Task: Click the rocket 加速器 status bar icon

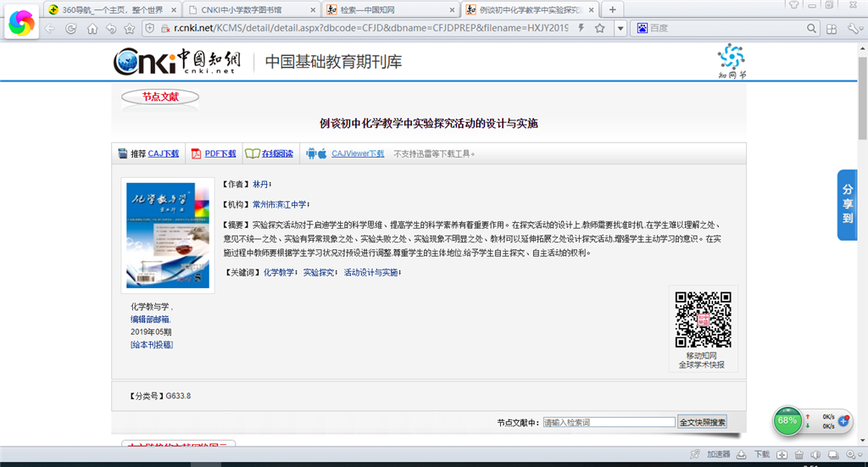Action: point(695,454)
